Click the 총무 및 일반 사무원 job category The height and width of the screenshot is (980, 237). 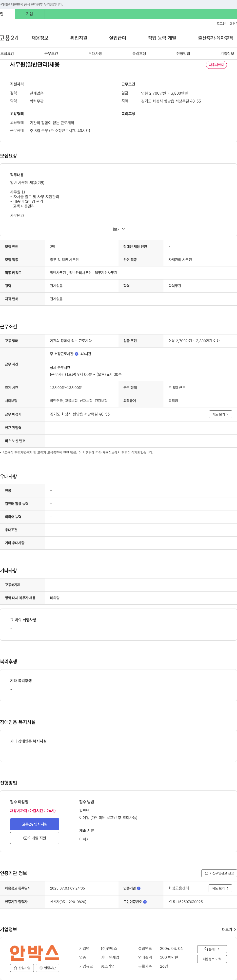point(64,260)
